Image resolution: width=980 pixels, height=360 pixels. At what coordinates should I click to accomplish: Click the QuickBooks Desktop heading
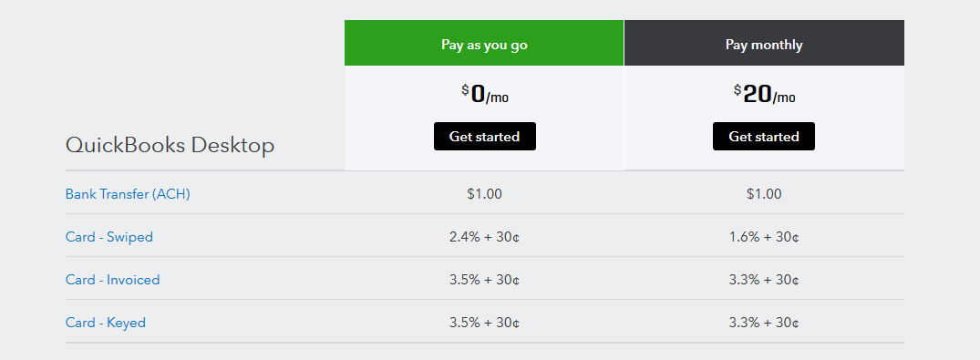[x=170, y=146]
